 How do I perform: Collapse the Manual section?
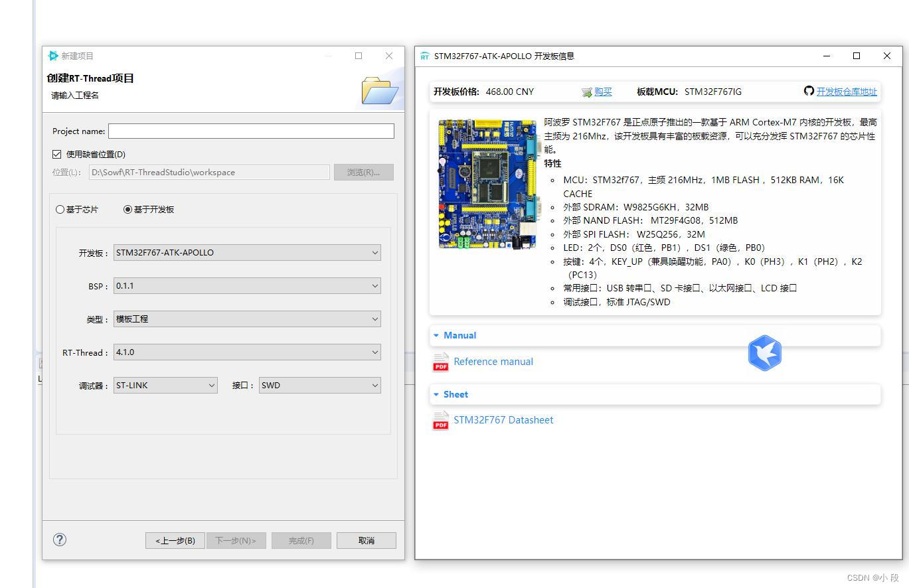click(x=436, y=335)
